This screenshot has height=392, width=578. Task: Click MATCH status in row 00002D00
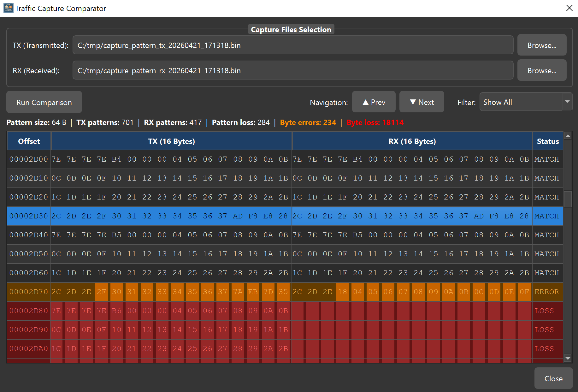(x=548, y=159)
